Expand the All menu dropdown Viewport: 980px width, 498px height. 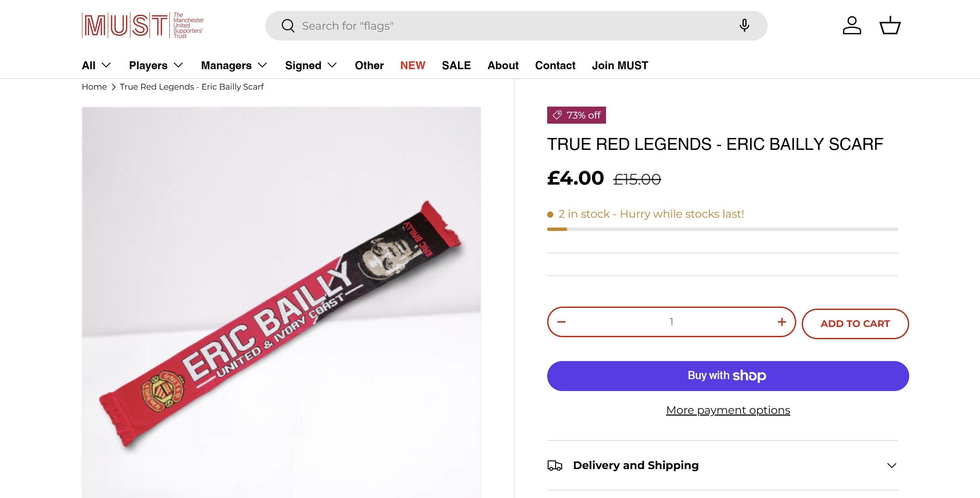[x=96, y=65]
